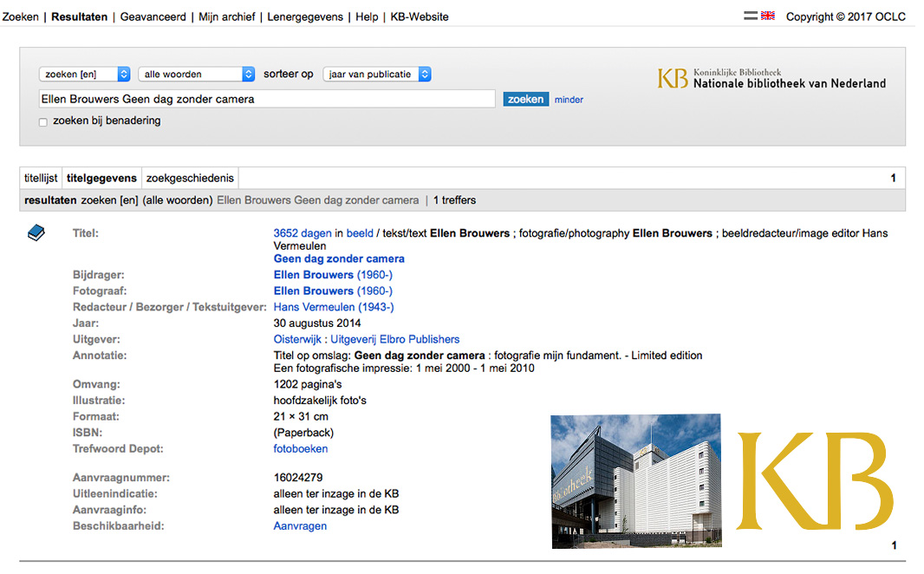This screenshot has height=574, width=924.
Task: Switch language with the British flag icon
Action: (767, 16)
